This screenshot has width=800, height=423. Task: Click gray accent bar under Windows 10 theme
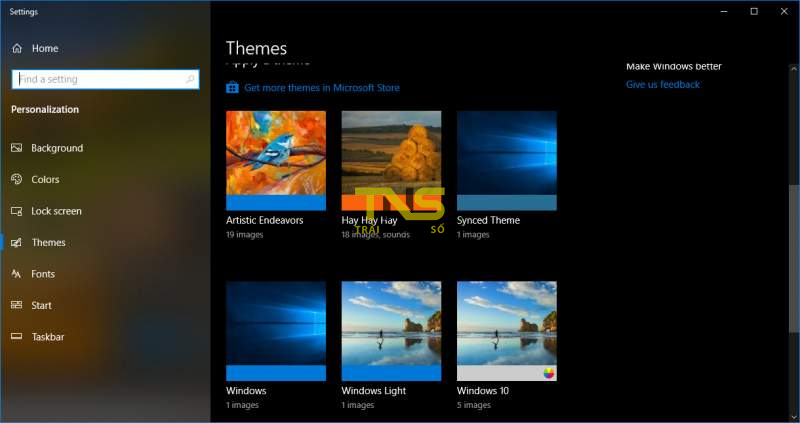507,373
